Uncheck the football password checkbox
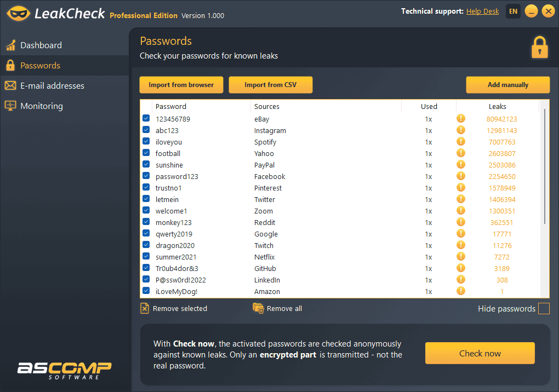This screenshot has width=559, height=392. coord(146,152)
